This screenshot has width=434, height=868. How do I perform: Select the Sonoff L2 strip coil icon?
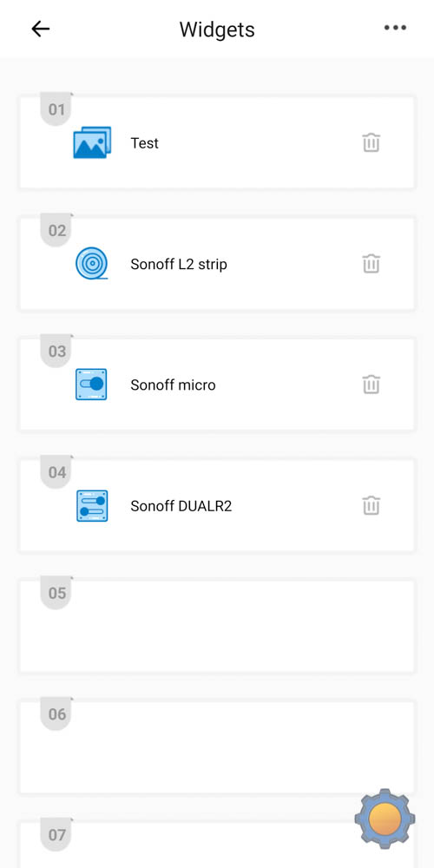point(92,264)
